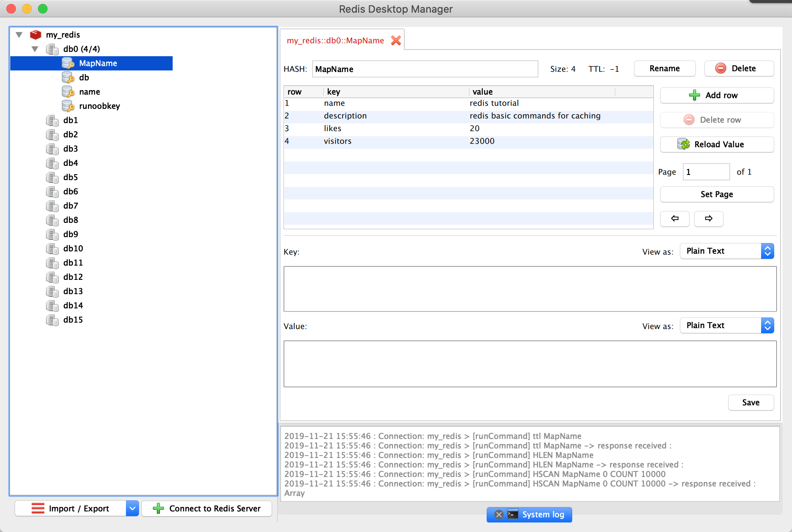Collapse the my_redis connection tree
792x532 pixels.
coord(19,35)
